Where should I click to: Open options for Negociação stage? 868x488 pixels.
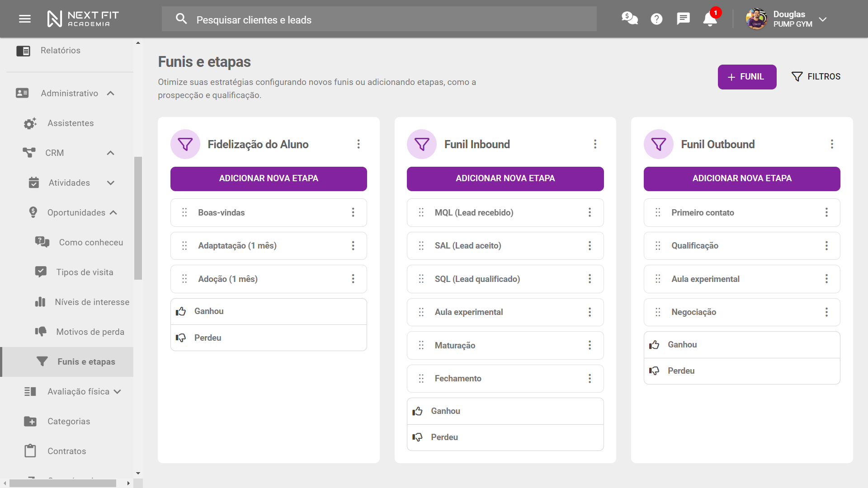826,312
